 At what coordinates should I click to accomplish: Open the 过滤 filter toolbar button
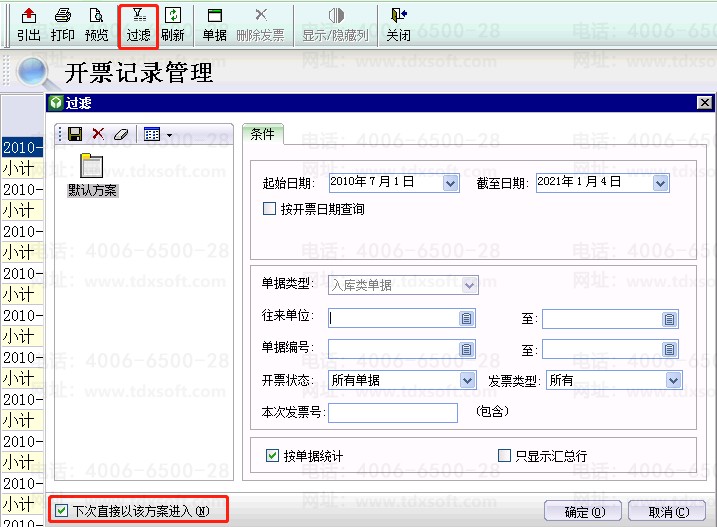click(x=138, y=26)
